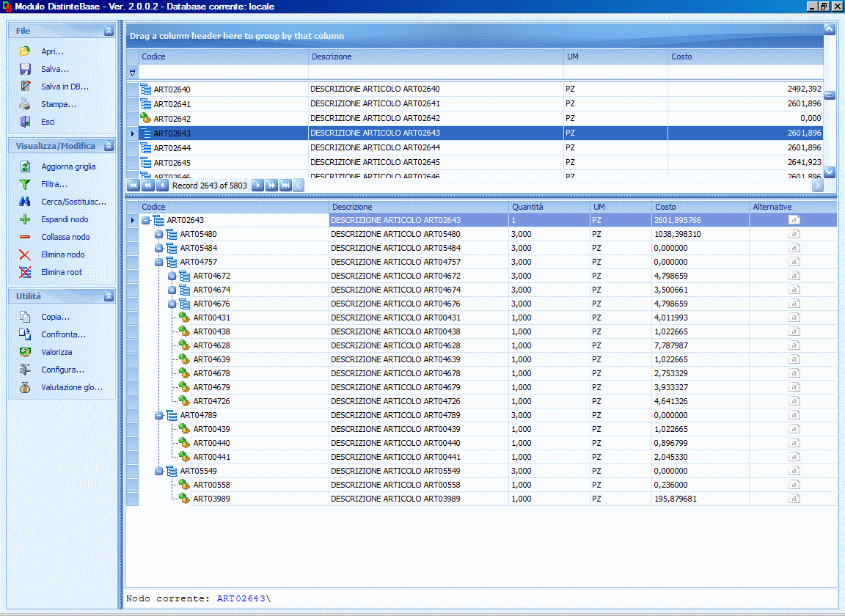Screen dimensions: 845x616
Task: Click the Apri folder icon
Action: (x=25, y=51)
